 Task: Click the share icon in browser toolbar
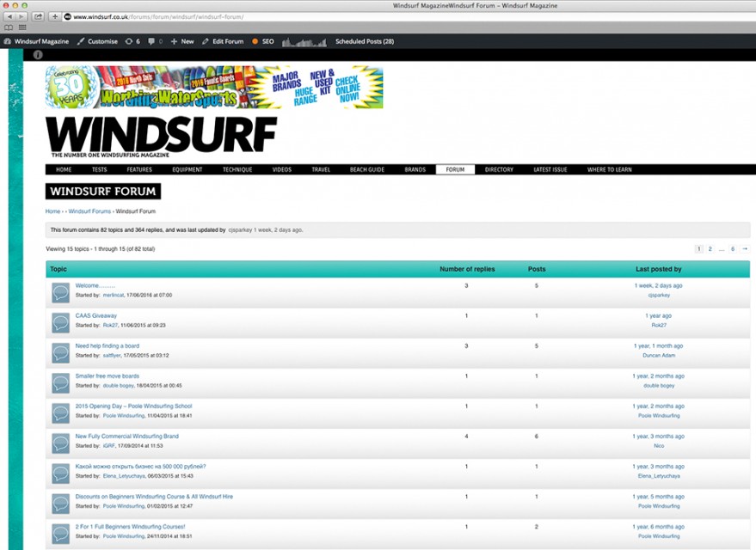click(38, 16)
